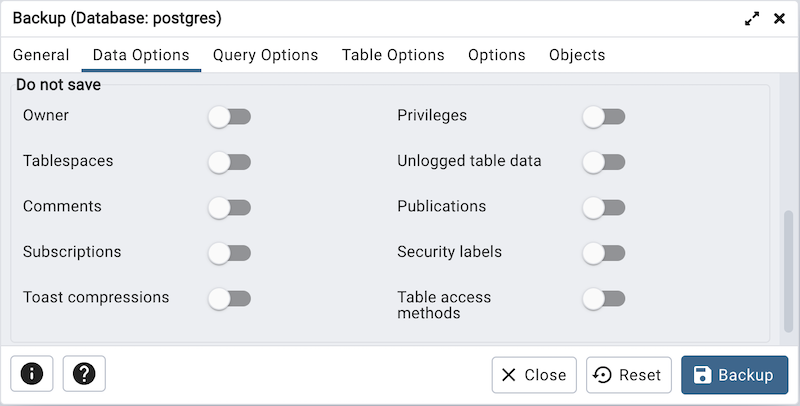
Task: Toggle Security labels switch
Action: 604,253
